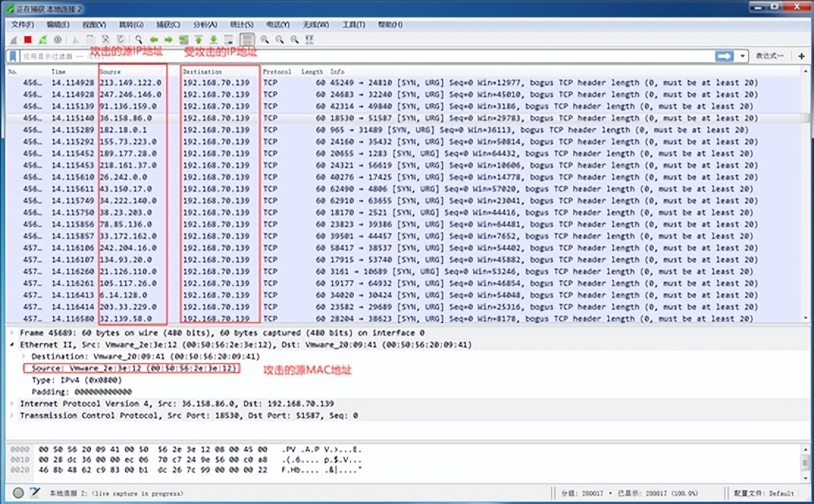Collapse the Ethernet II section
The width and height of the screenshot is (814, 504).
point(11,345)
